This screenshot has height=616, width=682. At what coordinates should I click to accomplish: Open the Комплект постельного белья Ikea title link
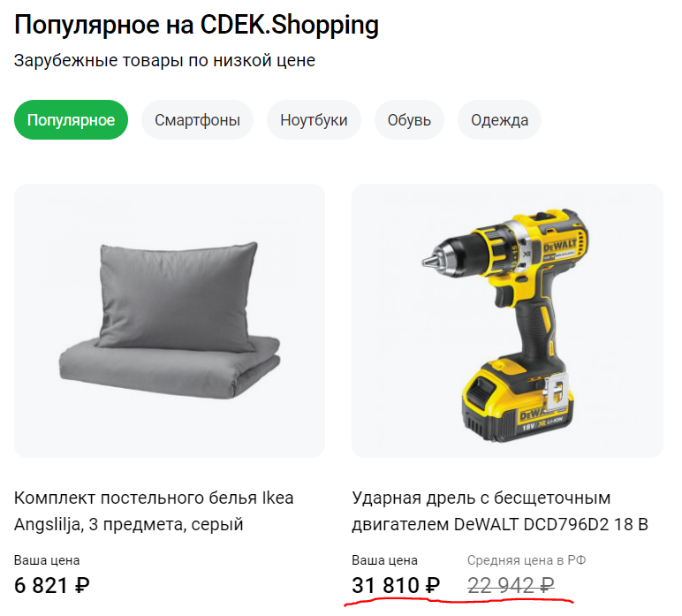(x=154, y=511)
